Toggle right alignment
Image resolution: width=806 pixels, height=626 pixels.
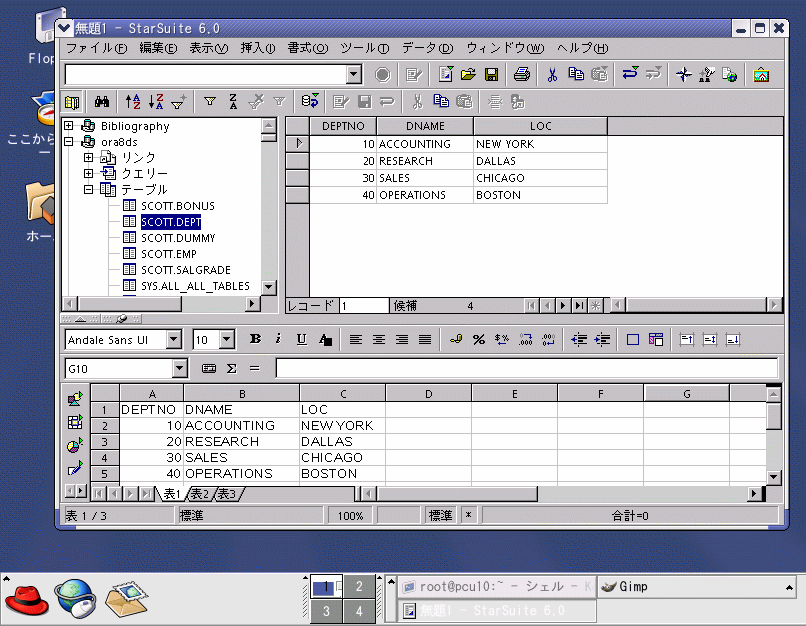click(402, 339)
